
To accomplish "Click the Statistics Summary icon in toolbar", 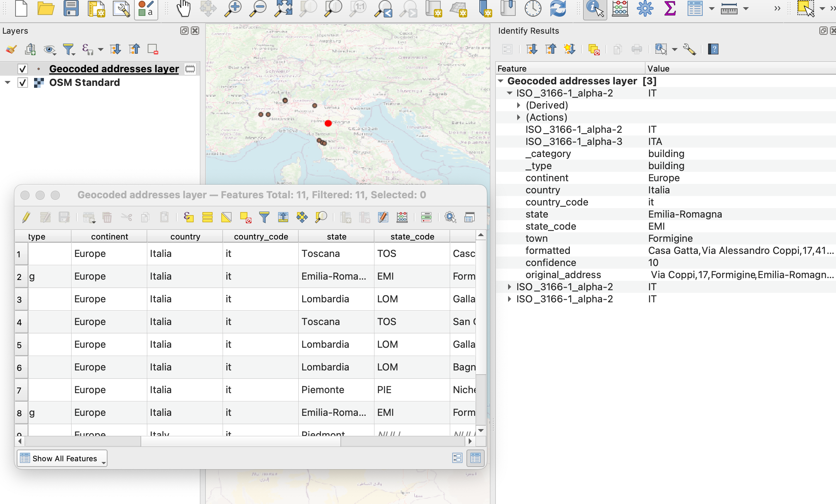I will click(x=669, y=9).
